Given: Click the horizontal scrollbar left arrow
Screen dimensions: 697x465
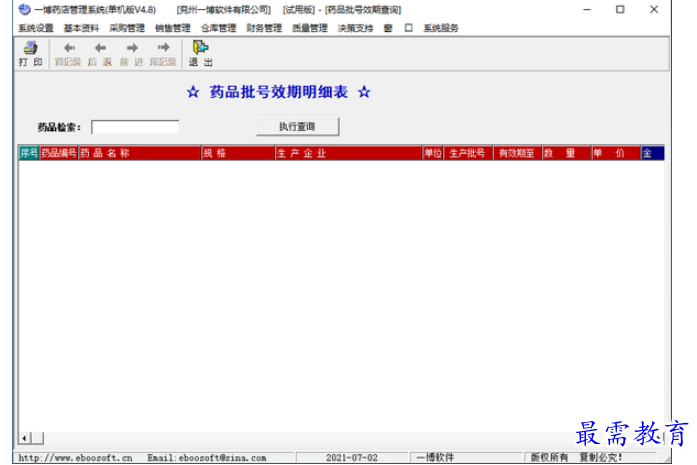Looking at the screenshot, I should click(24, 438).
